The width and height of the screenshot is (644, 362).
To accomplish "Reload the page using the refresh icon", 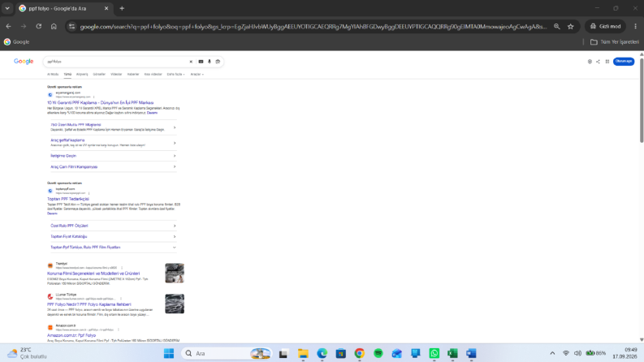I will pyautogui.click(x=39, y=26).
